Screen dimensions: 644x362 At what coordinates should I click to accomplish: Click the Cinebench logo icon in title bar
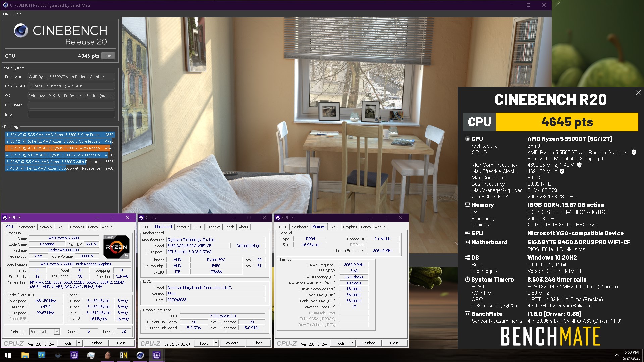(5, 5)
